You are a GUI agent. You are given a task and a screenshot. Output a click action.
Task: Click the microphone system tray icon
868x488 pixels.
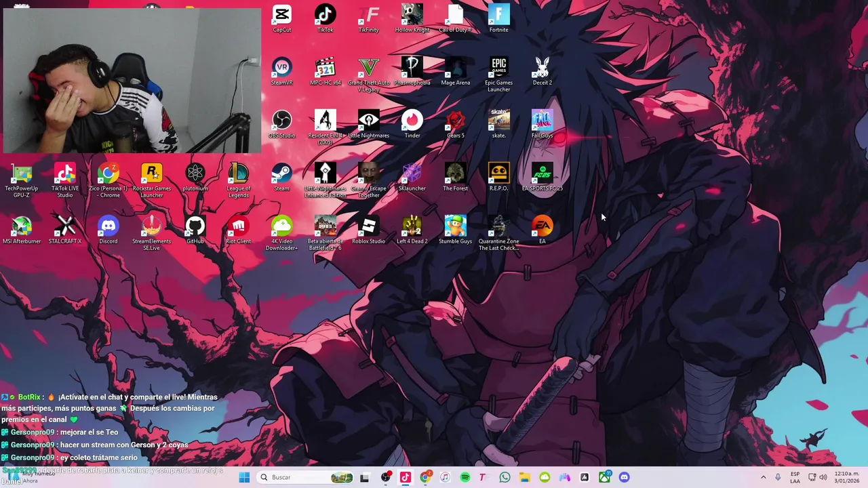(778, 477)
